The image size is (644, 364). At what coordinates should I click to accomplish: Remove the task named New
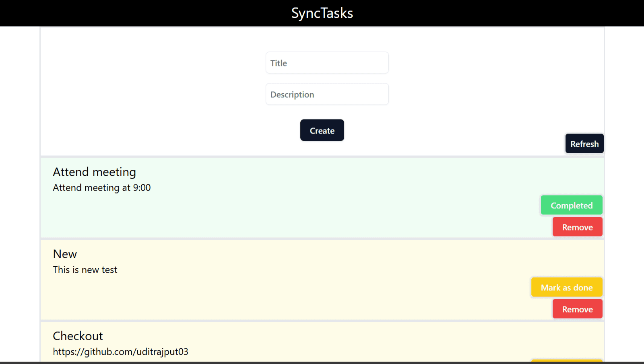(x=577, y=309)
